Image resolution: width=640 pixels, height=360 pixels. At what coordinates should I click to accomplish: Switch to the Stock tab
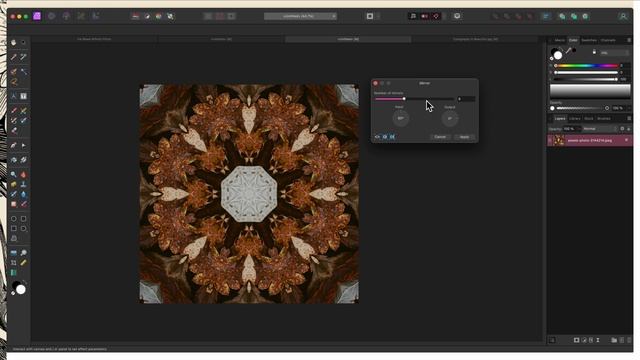(589, 119)
